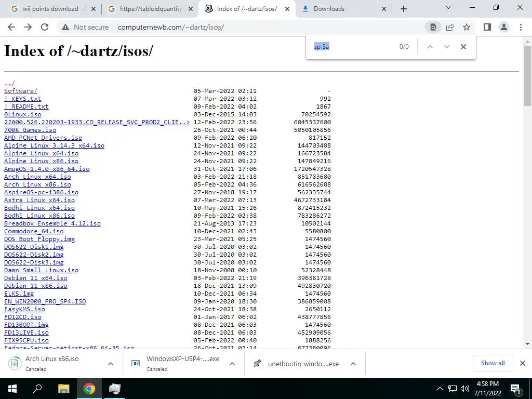532x399 pixels.
Task: Click the Not secure warning icon
Action: [x=65, y=27]
